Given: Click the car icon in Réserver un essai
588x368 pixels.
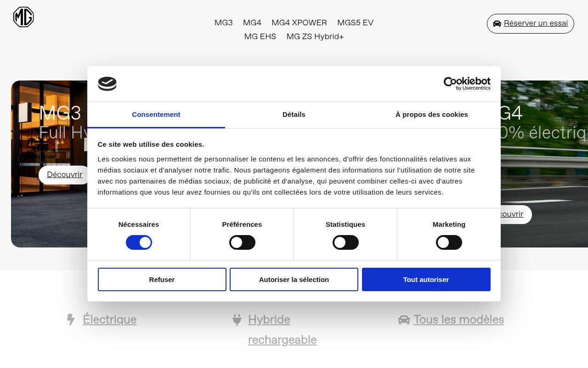Looking at the screenshot, I should pos(497,23).
